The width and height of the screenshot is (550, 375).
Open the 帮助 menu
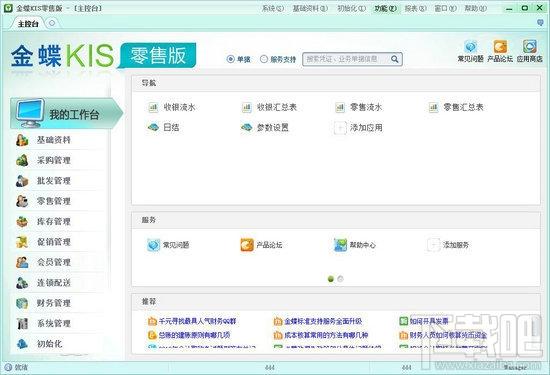click(476, 8)
